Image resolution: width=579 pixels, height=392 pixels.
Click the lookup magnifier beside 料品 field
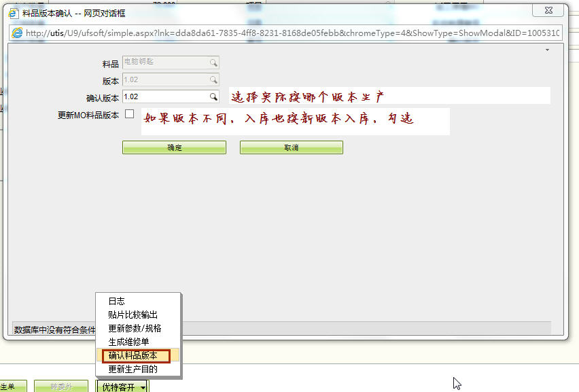pos(213,63)
